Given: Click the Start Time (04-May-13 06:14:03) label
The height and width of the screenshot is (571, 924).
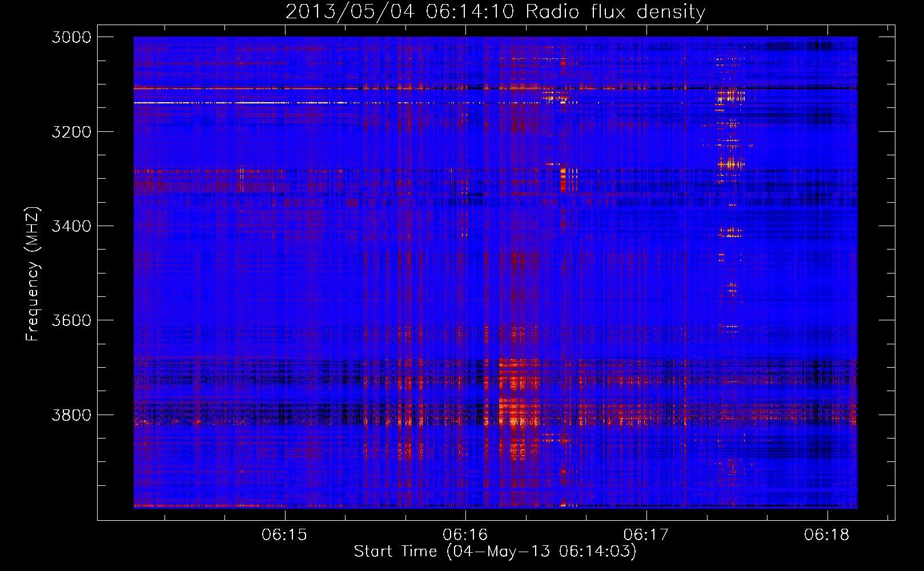Looking at the screenshot, I should (x=495, y=552).
